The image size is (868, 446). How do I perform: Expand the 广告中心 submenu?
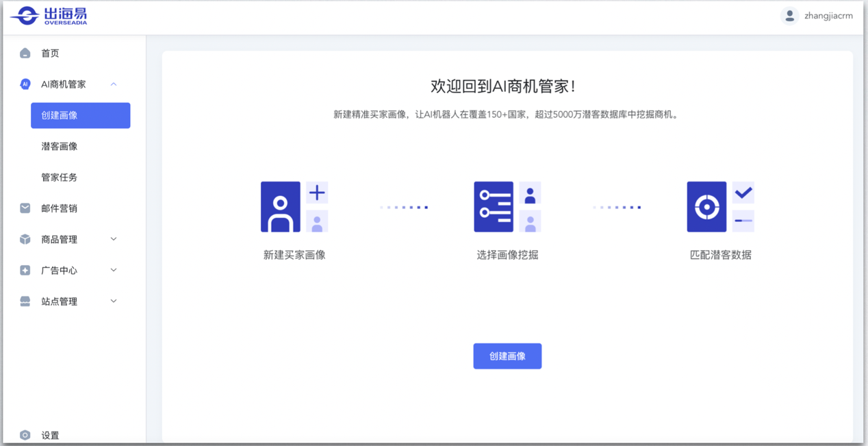point(114,270)
